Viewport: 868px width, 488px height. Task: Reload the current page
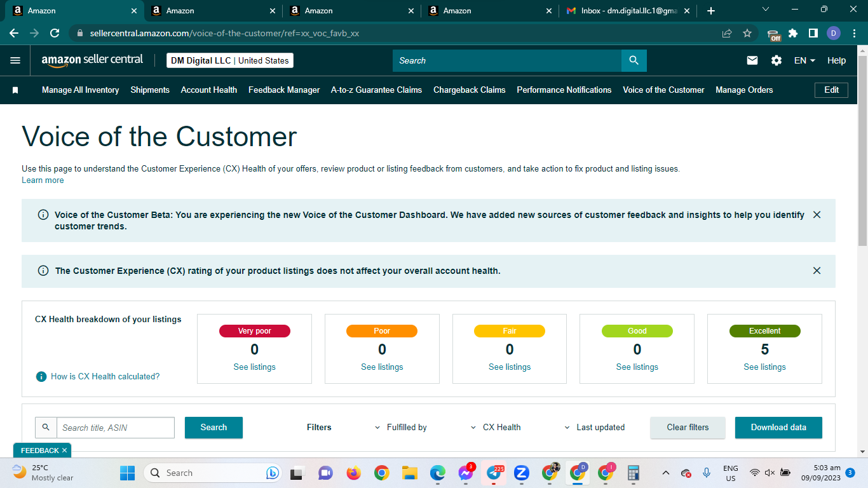[x=55, y=33]
